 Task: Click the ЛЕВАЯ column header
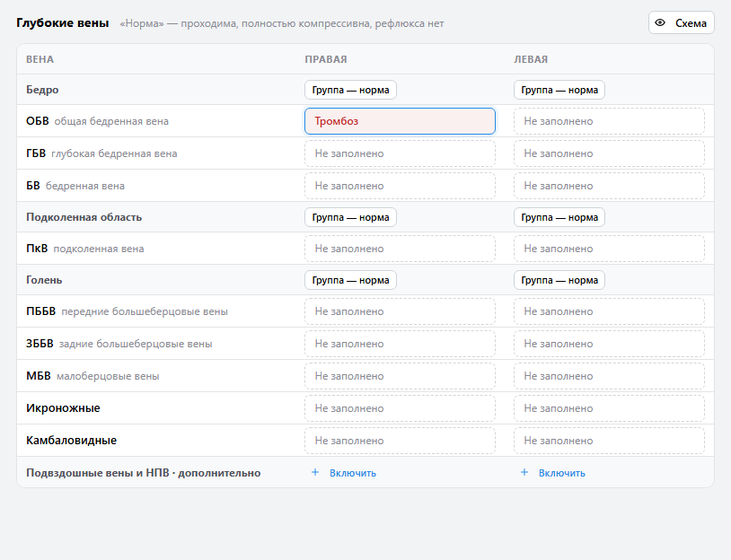point(531,59)
